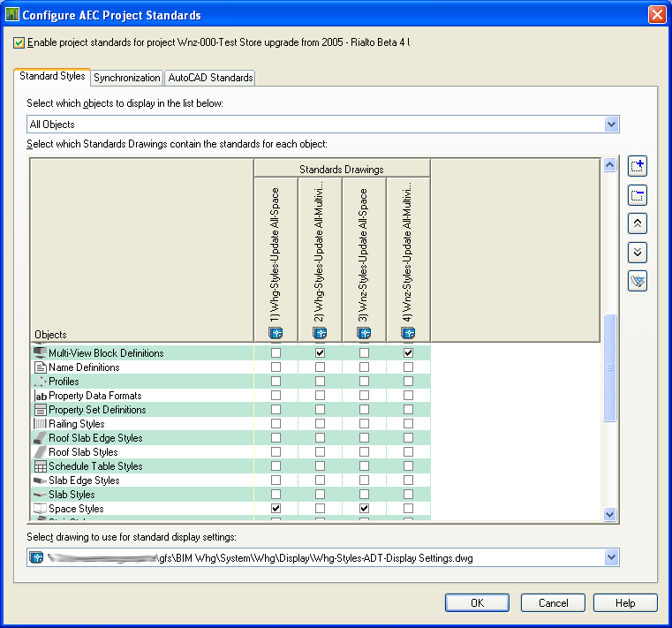Check Profiles box in first drawing column
672x628 pixels.
click(x=276, y=382)
